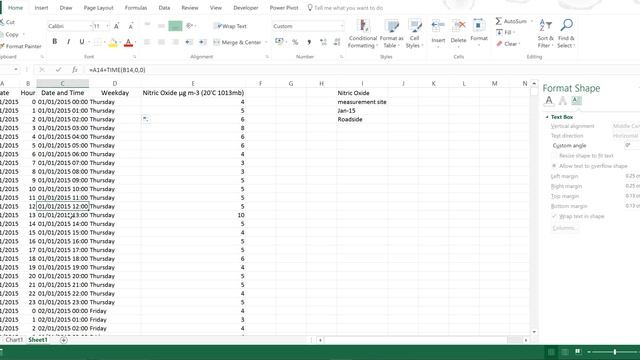Click Cut
Screen dimensions: 640x360
click(8, 22)
